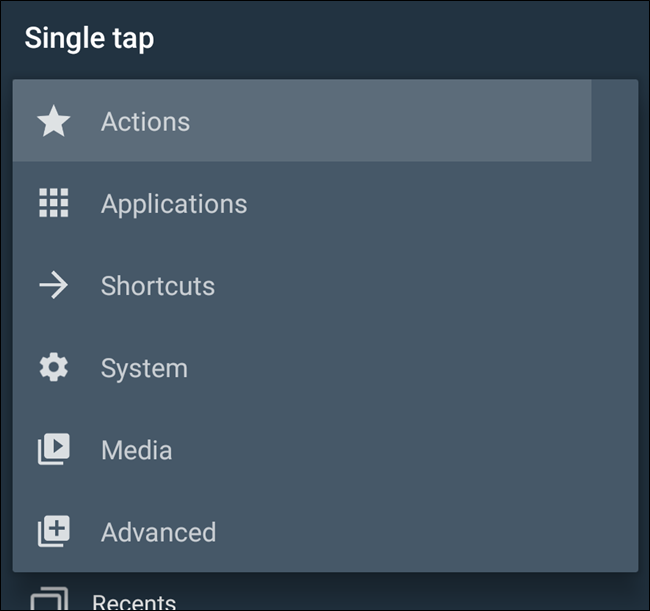Click blank area right of Media label

click(420, 450)
